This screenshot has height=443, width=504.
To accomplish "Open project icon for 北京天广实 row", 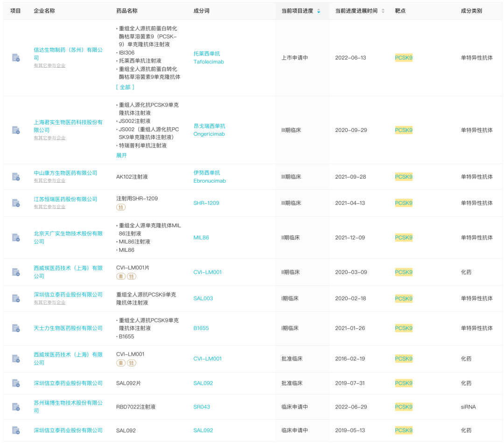I will tap(16, 237).
